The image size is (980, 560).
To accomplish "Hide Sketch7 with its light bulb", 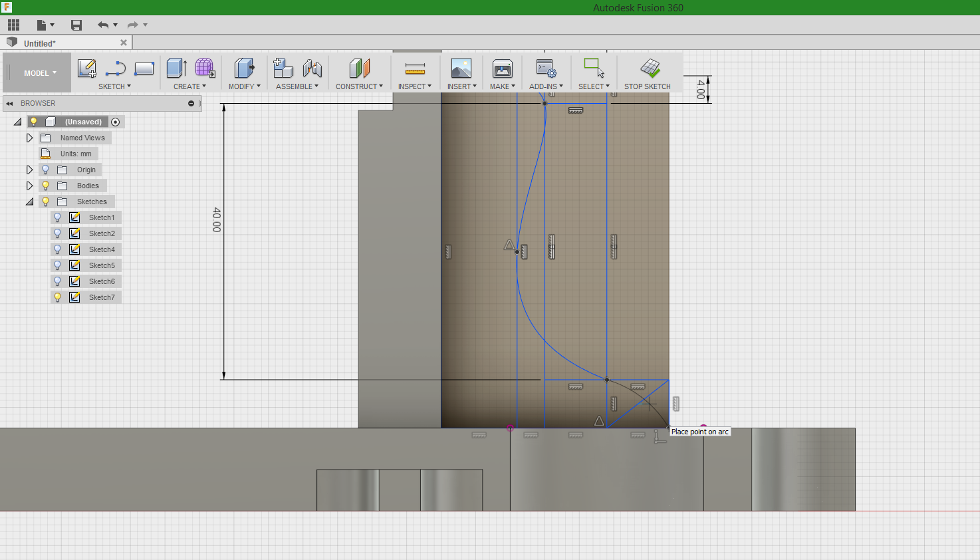I will click(57, 297).
